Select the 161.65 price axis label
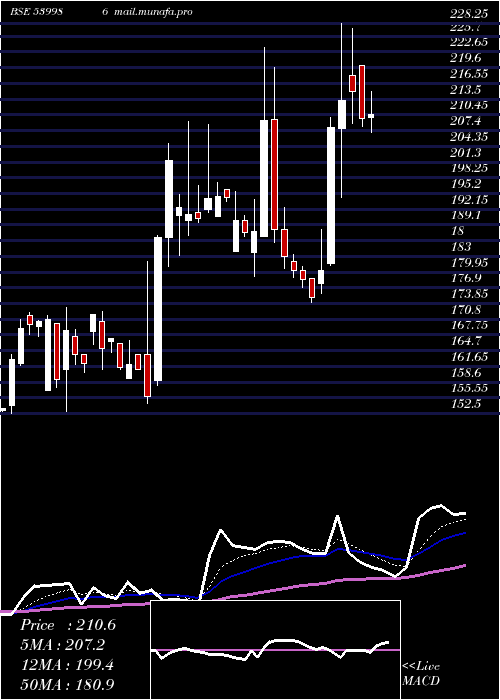This screenshot has height=700, width=500. point(469,357)
